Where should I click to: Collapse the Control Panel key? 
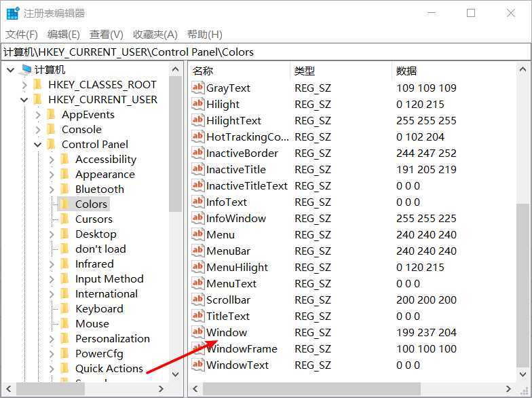point(38,145)
